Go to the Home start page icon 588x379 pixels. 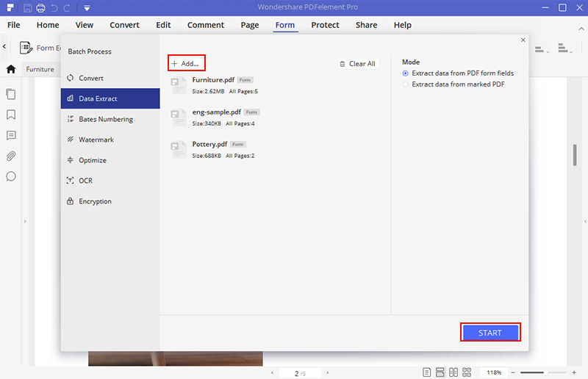click(11, 69)
